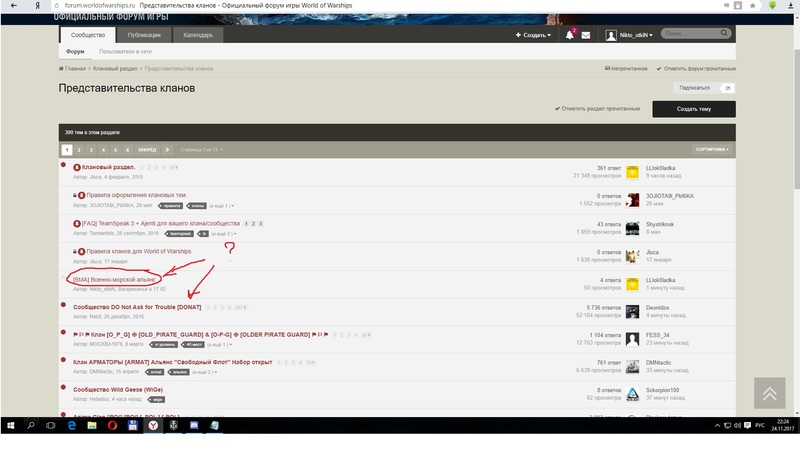Screen dimensions: 800x450
Task: Open FESS_34 avatar thumbnail
Action: pos(632,339)
